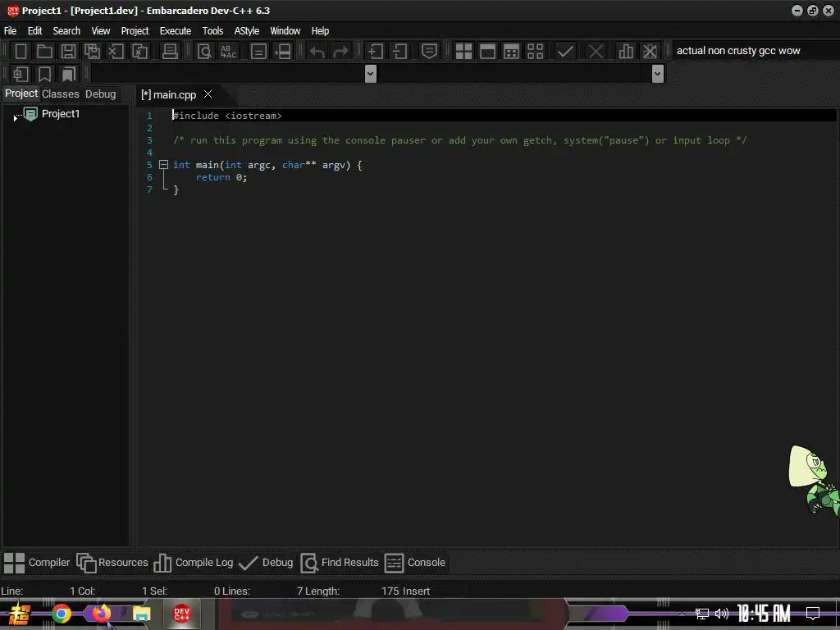Open the Resources bottom tab
840x630 pixels.
click(x=112, y=563)
